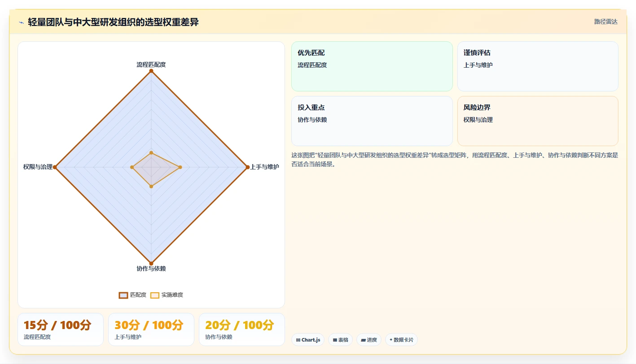
Task: Click the 30分 / 100分 stat value
Action: click(x=149, y=325)
